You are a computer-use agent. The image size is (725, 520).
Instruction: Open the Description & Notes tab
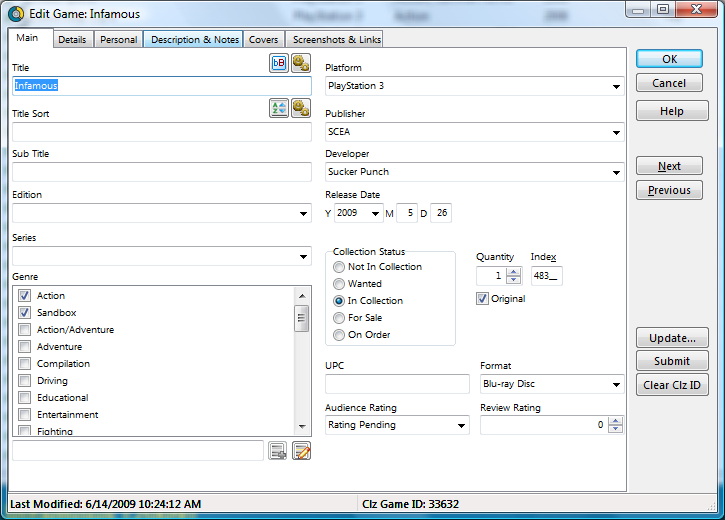[195, 40]
